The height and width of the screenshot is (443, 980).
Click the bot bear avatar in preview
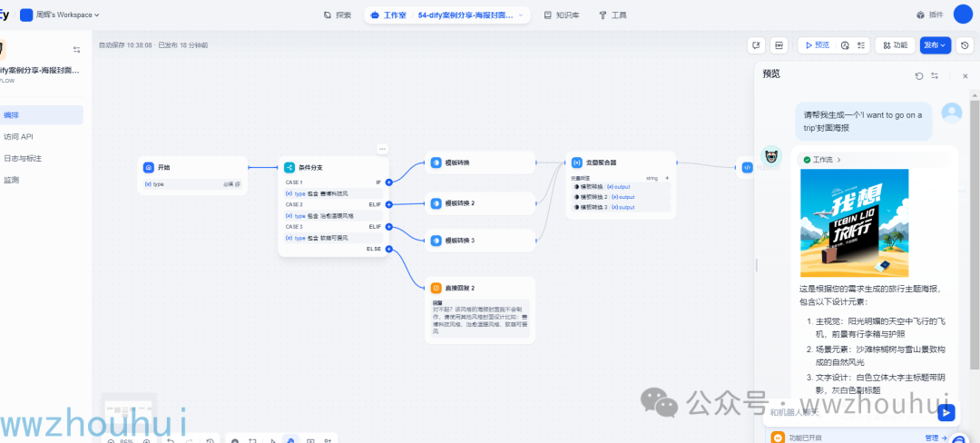click(x=770, y=157)
